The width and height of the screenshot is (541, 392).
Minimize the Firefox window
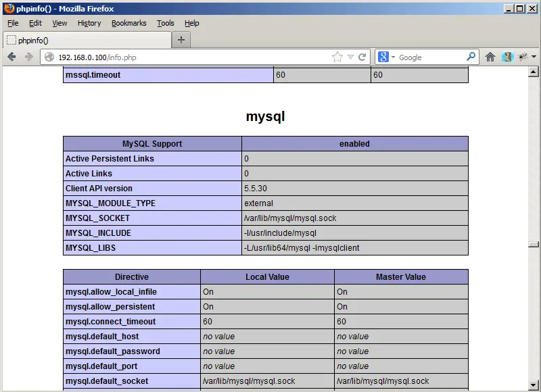508,9
